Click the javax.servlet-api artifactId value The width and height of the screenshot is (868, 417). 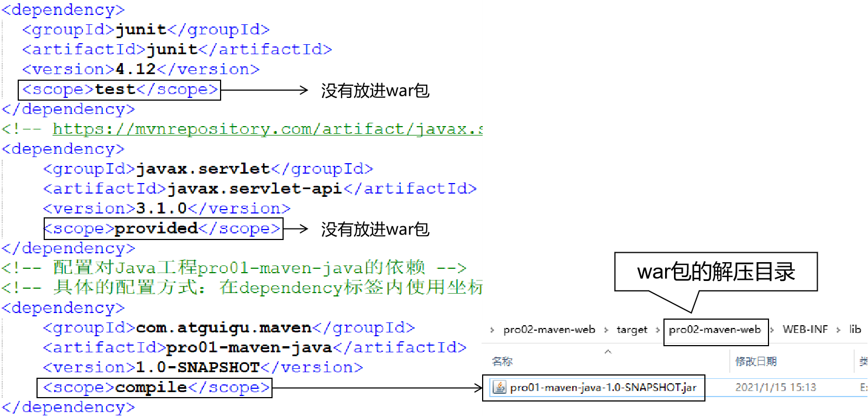coord(255,189)
